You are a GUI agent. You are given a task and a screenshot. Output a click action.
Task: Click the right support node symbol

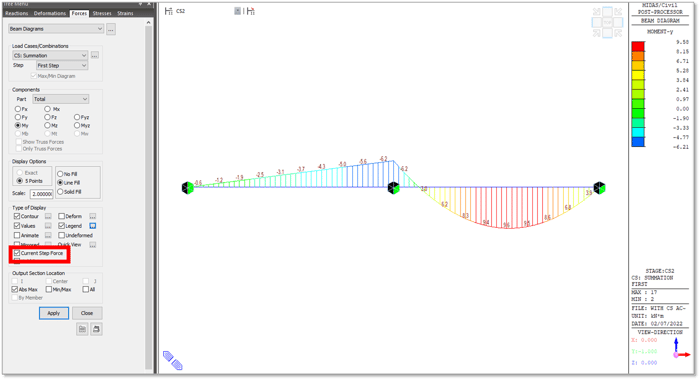[599, 188]
